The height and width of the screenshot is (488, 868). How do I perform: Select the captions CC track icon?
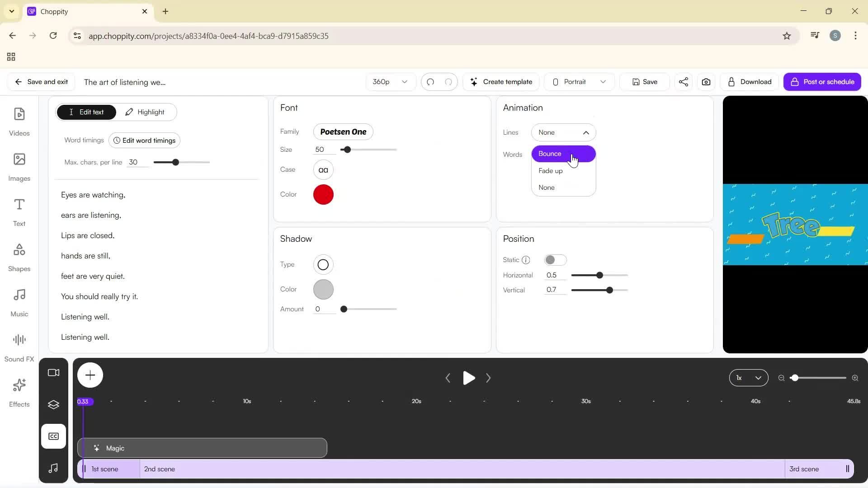[x=53, y=436]
